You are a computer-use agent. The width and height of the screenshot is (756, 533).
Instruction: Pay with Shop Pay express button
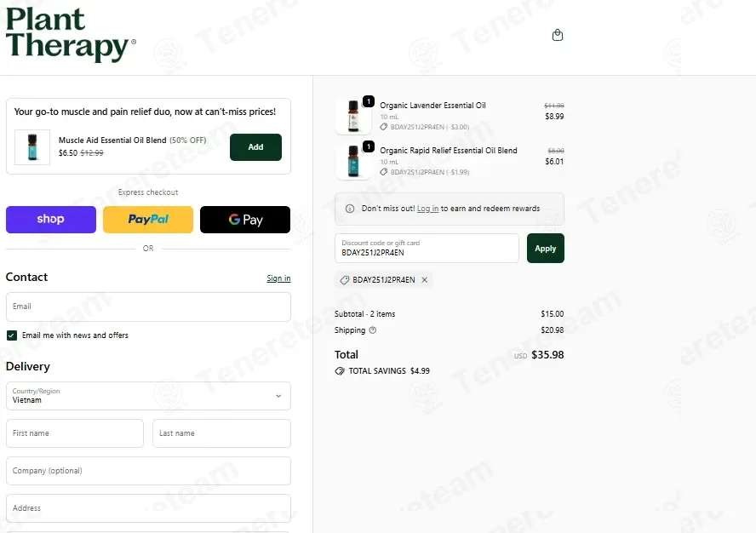tap(51, 220)
